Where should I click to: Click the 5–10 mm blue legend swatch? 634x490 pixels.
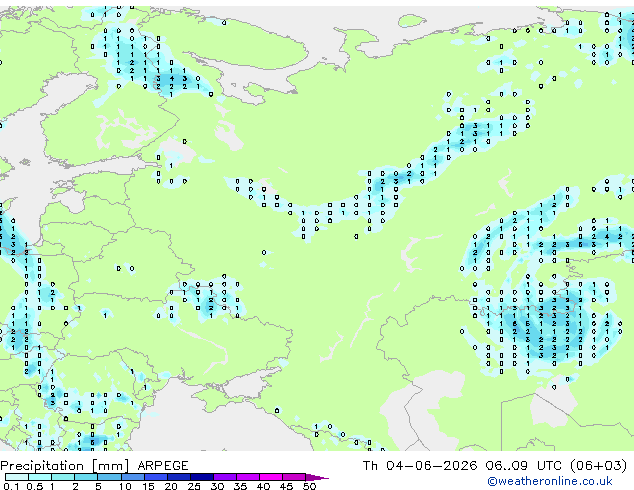coord(109,477)
